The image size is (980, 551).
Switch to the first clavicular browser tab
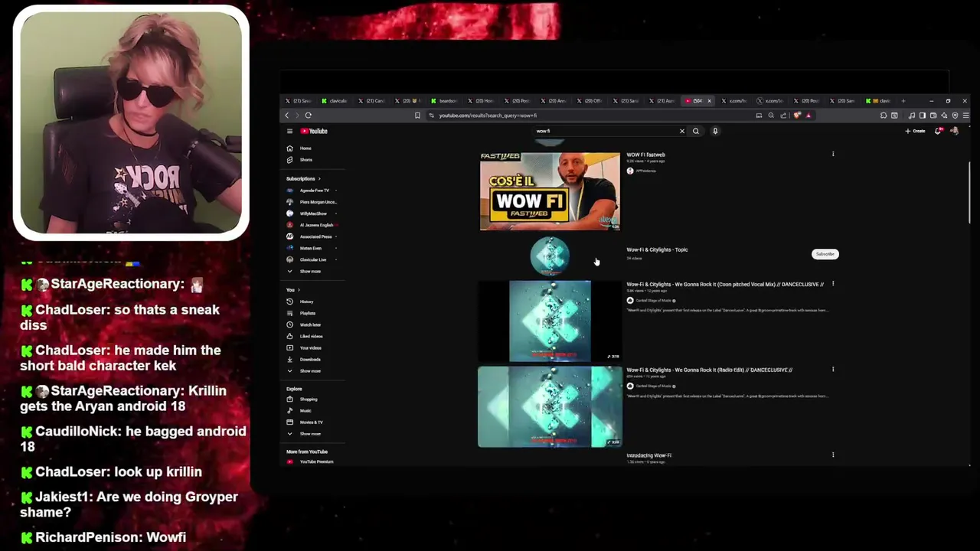click(335, 101)
